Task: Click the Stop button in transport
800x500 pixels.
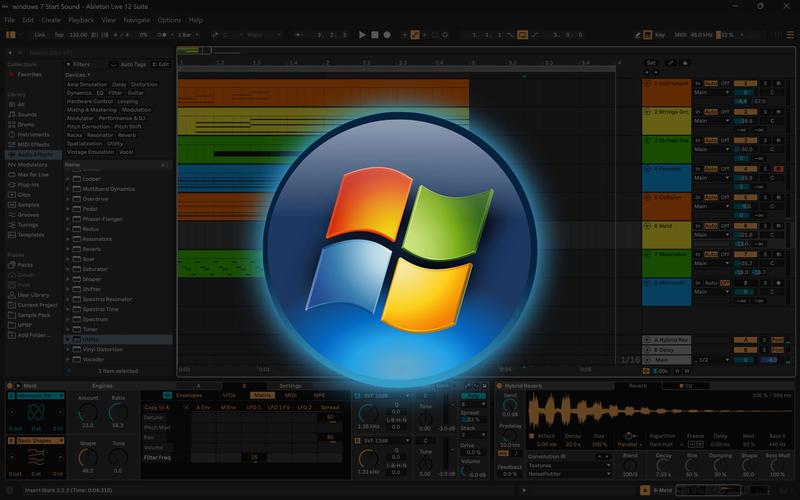Action: coord(373,34)
